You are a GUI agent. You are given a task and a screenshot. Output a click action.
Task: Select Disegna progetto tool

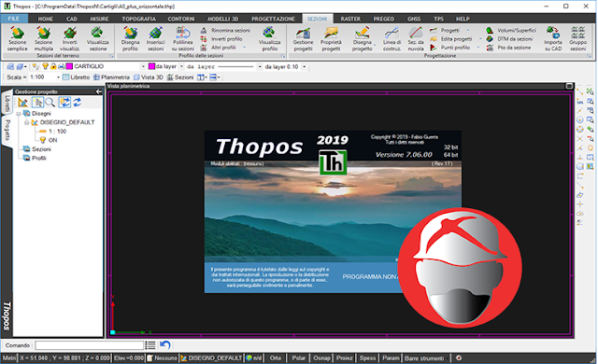(x=362, y=39)
